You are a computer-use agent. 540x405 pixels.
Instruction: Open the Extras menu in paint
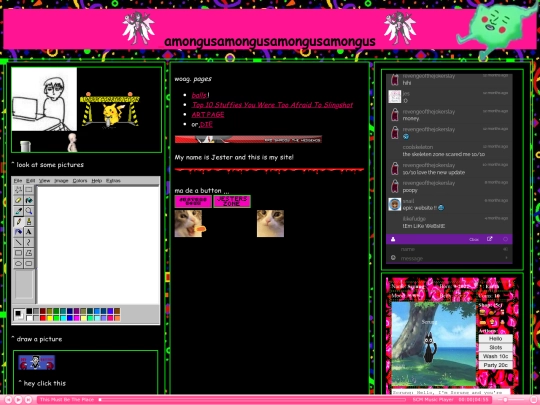click(x=113, y=180)
